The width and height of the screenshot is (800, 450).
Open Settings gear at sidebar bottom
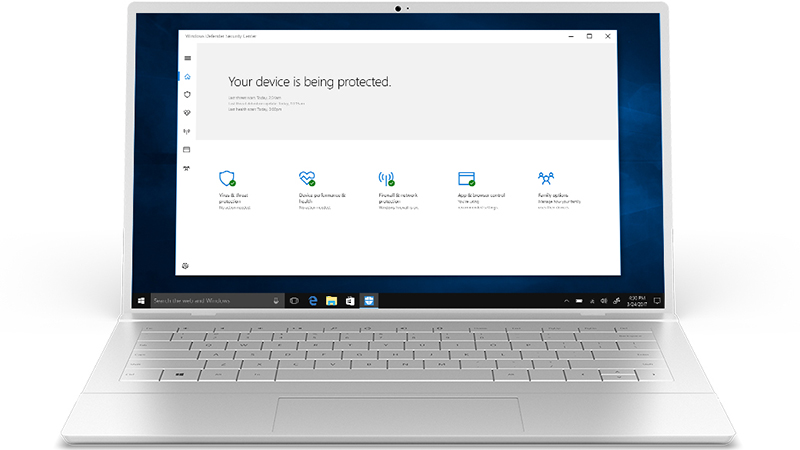pos(187,265)
